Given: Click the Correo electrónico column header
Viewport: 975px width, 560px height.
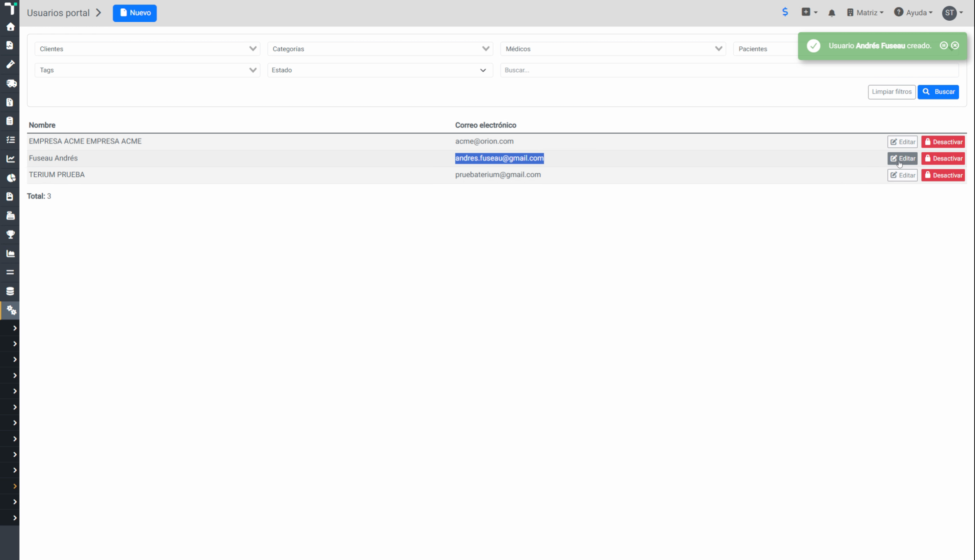Looking at the screenshot, I should 486,125.
